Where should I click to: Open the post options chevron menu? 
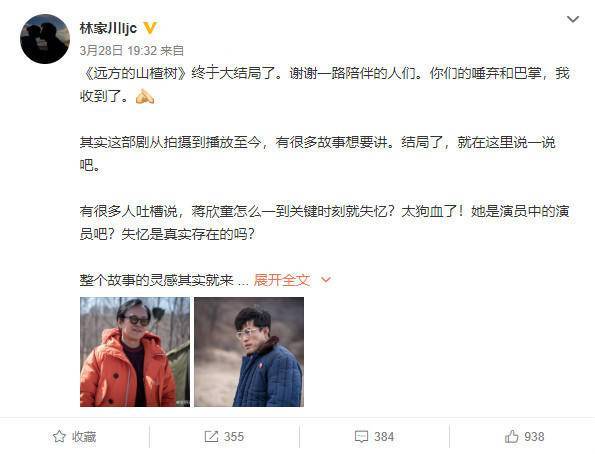[573, 19]
